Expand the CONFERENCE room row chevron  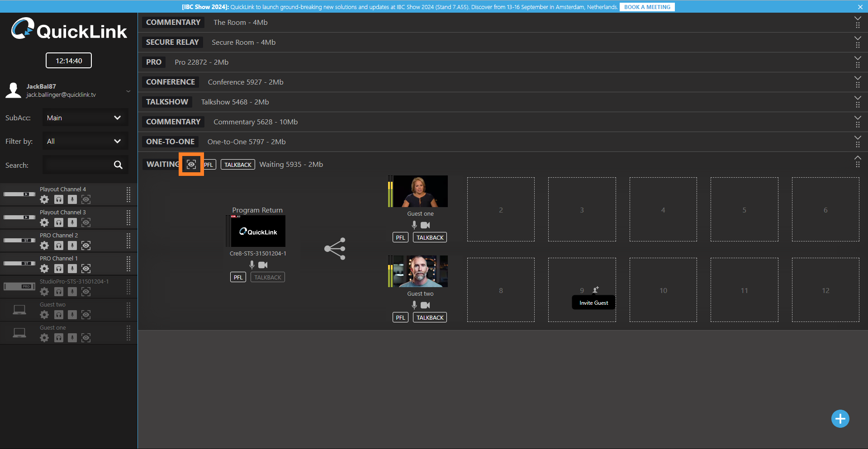[857, 78]
